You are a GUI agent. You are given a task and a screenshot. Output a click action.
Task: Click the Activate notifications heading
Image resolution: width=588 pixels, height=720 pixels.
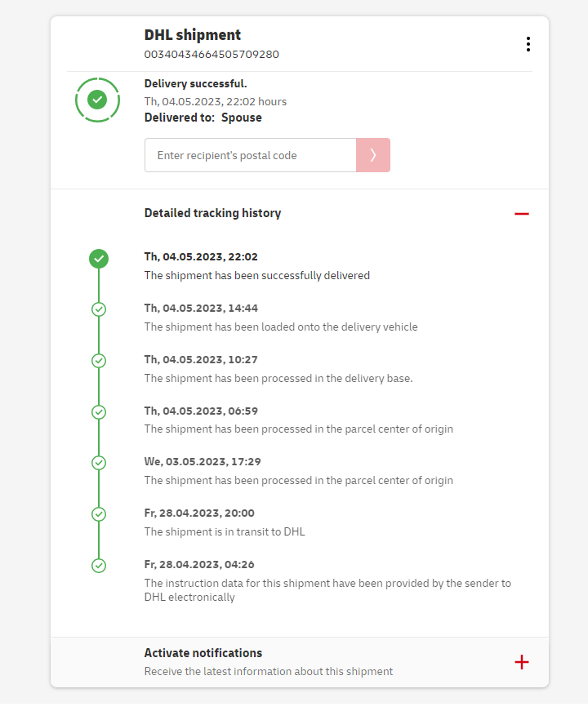[x=203, y=653]
